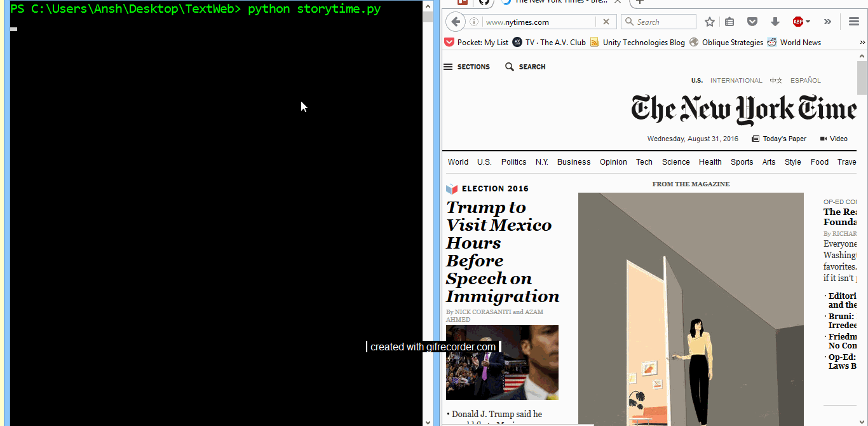Switch to the Español edition
Screen dimensions: 868x426
click(x=805, y=81)
